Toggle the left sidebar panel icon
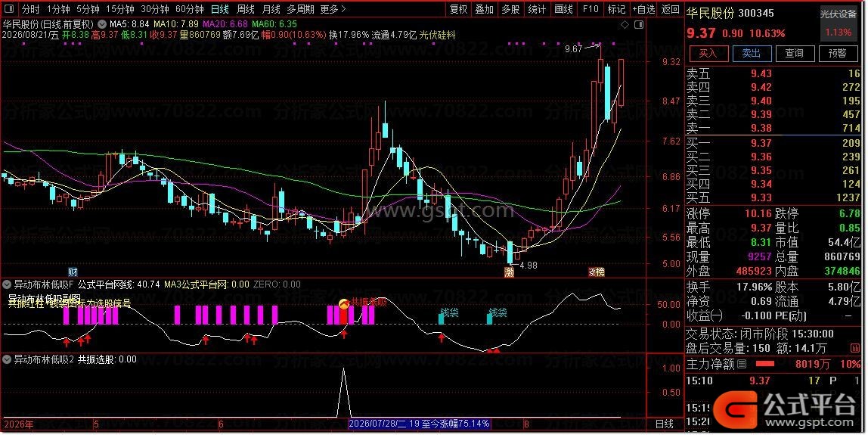 click(x=9, y=9)
